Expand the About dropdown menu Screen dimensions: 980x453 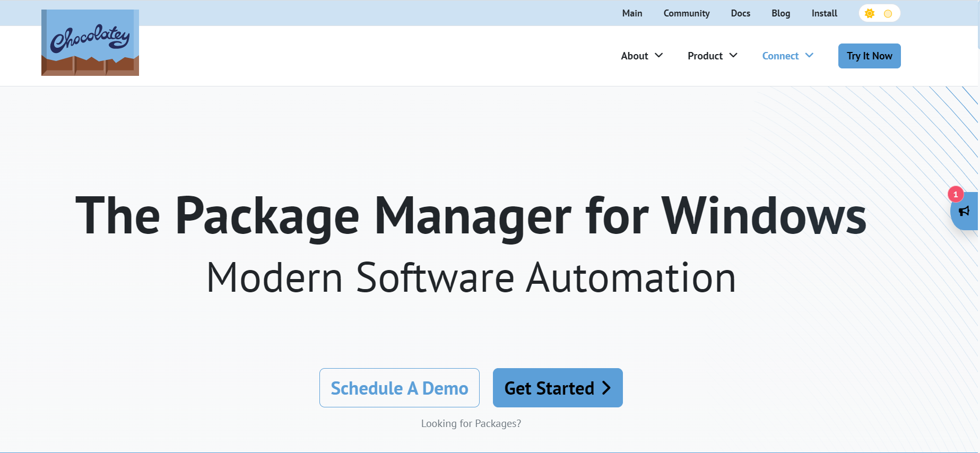point(642,56)
